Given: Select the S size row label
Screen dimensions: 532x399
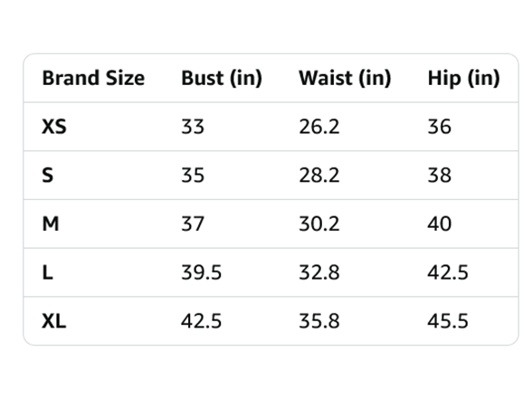Looking at the screenshot, I should (x=47, y=176).
